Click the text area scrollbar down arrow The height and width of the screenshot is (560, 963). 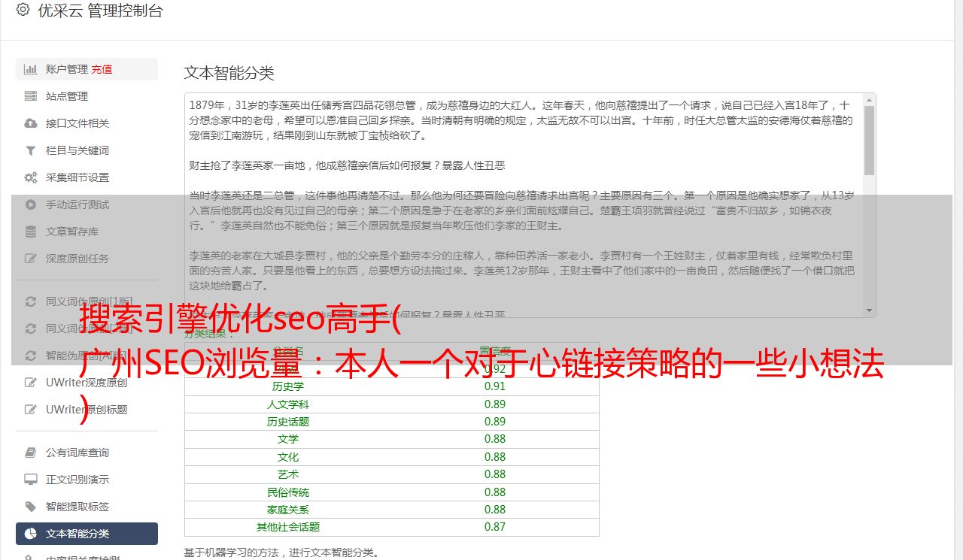[x=869, y=310]
